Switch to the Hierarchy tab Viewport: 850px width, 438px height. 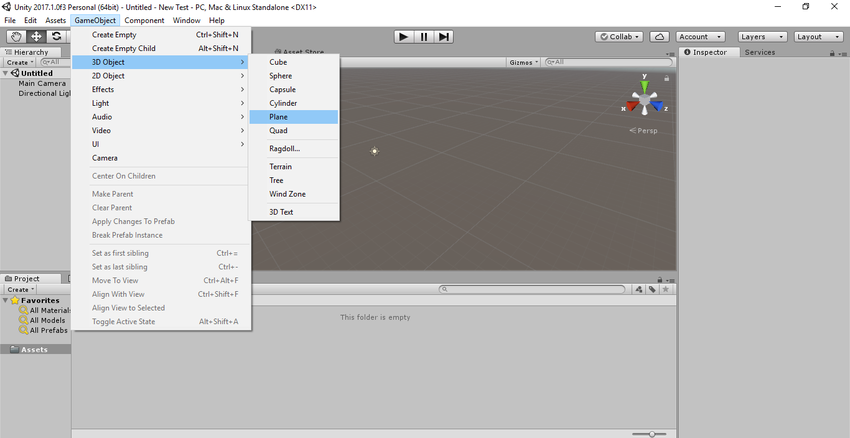[30, 52]
